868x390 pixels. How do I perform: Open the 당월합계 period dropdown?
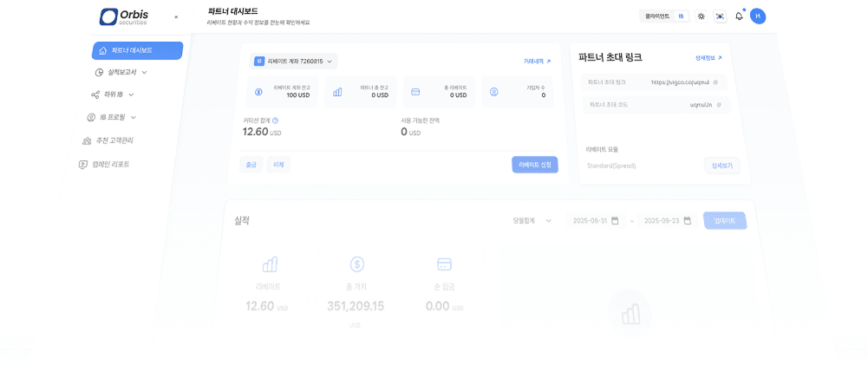click(532, 221)
